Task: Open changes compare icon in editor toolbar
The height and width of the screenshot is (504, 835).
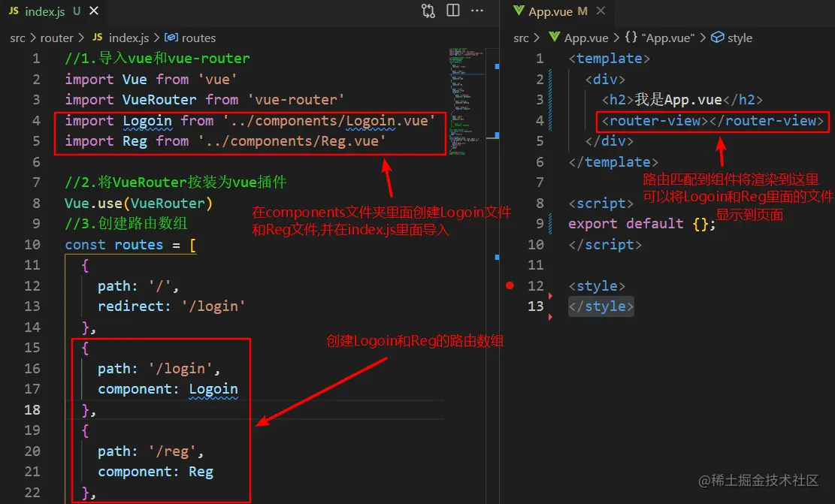Action: point(428,11)
